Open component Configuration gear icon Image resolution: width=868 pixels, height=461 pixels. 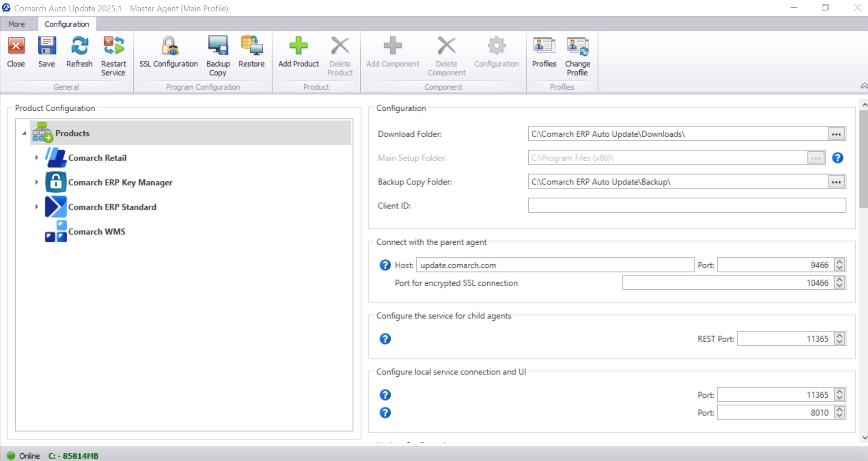pos(496,46)
